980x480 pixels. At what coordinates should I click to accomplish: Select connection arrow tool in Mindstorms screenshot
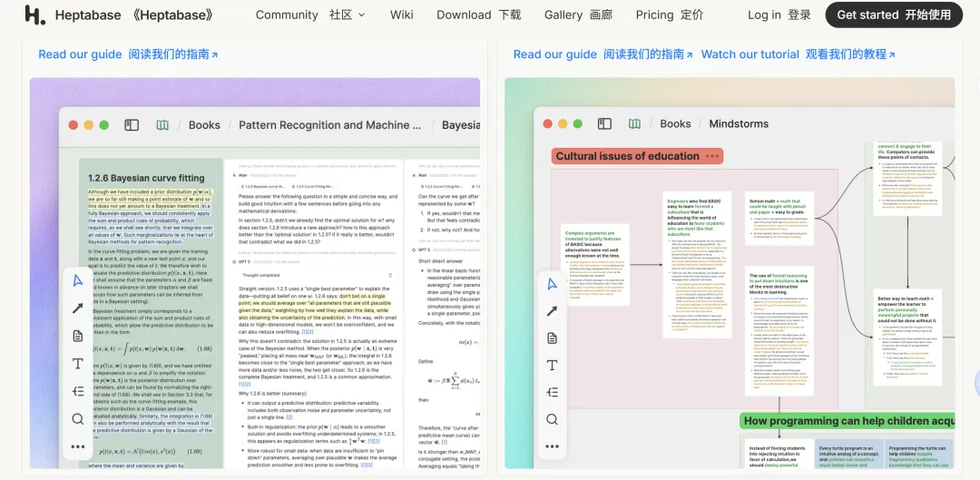pyautogui.click(x=552, y=310)
